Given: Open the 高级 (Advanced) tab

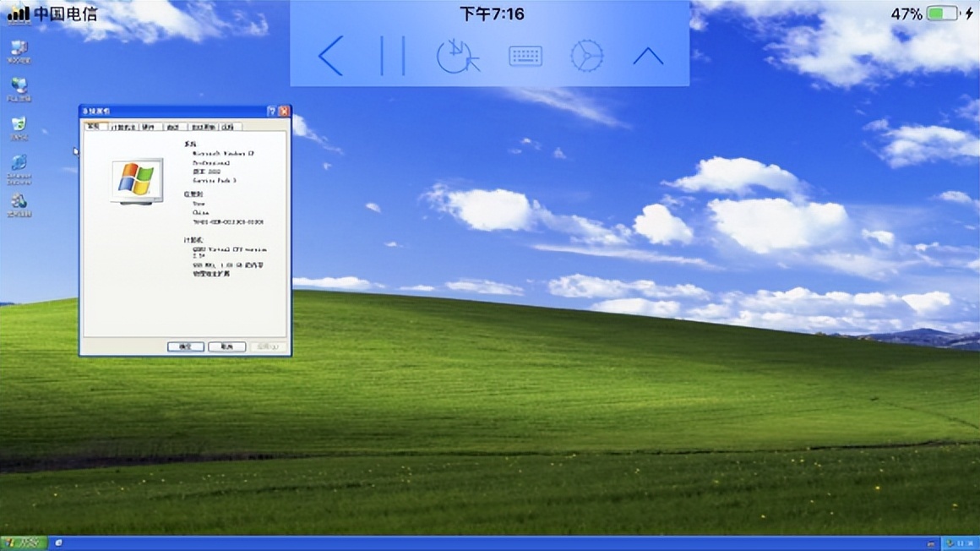Looking at the screenshot, I should point(174,127).
